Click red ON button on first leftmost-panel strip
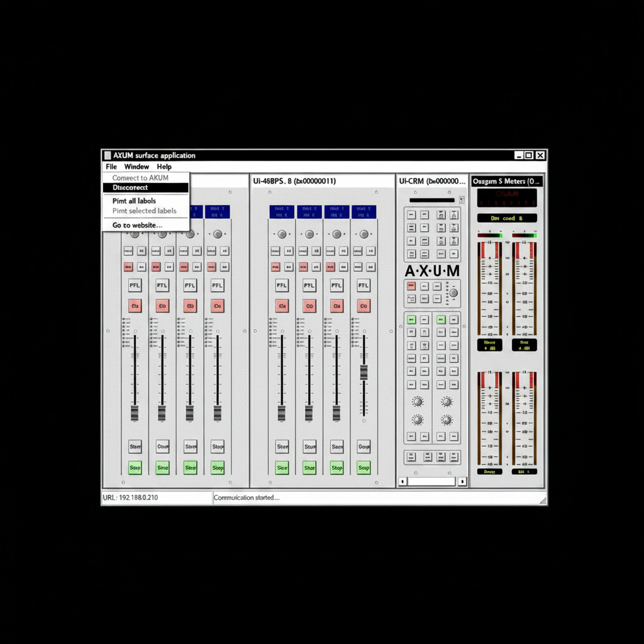This screenshot has width=644, height=644. pyautogui.click(x=135, y=306)
